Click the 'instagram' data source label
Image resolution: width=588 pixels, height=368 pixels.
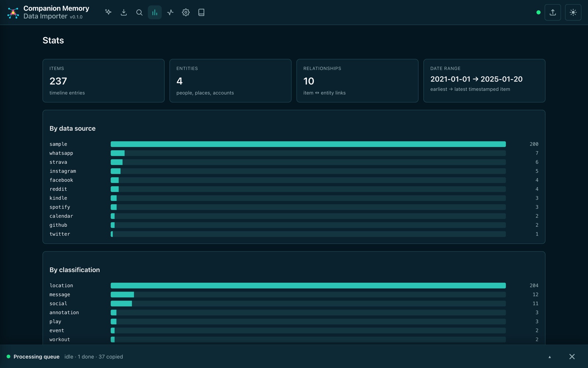(x=63, y=171)
